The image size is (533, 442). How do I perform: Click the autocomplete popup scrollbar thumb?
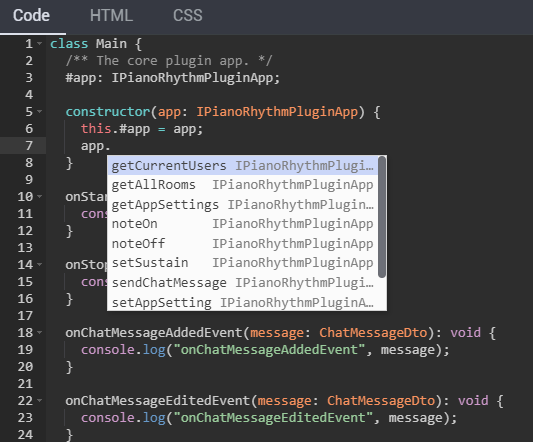pos(382,217)
